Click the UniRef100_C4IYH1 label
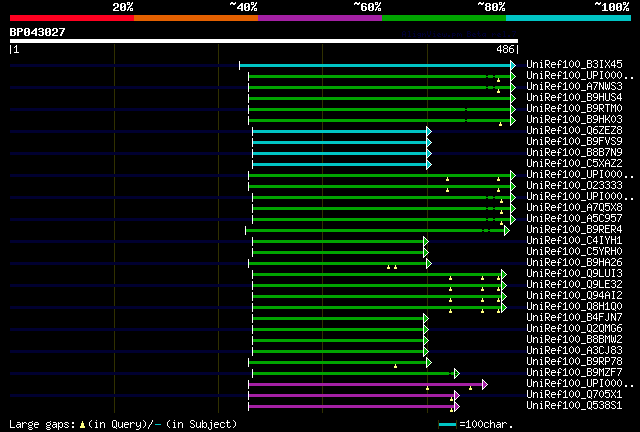The height and width of the screenshot is (432, 640). (x=574, y=241)
